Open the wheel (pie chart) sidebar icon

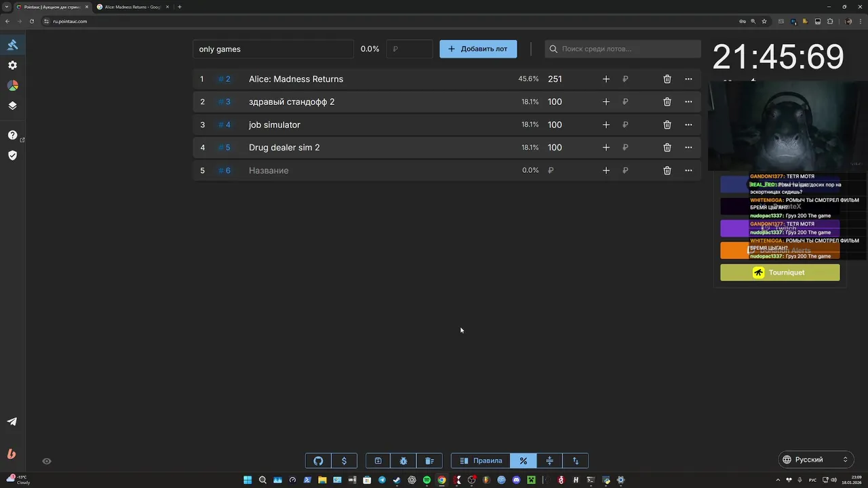pos(12,85)
